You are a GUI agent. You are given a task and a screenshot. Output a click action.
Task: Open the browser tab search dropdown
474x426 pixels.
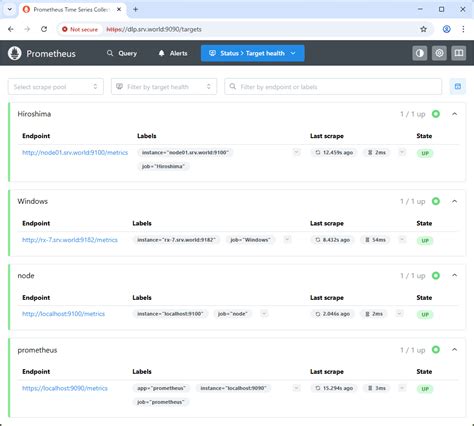[10, 9]
